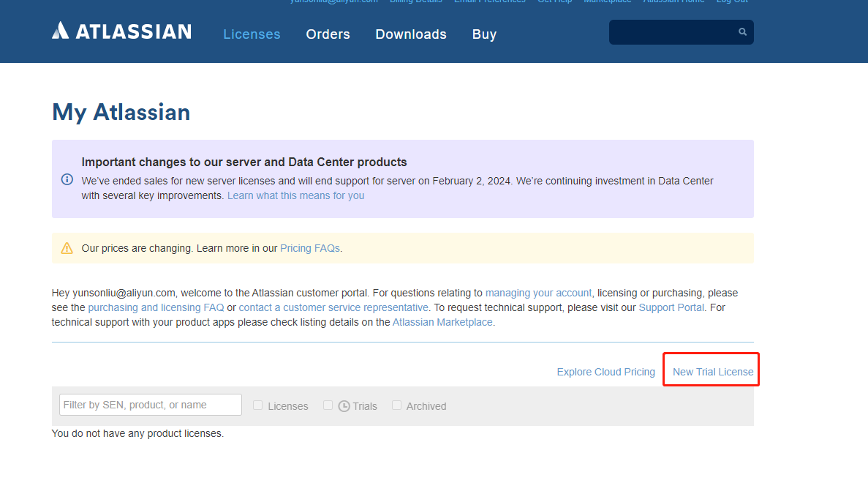
Task: Enable the Archived checkbox
Action: [396, 405]
